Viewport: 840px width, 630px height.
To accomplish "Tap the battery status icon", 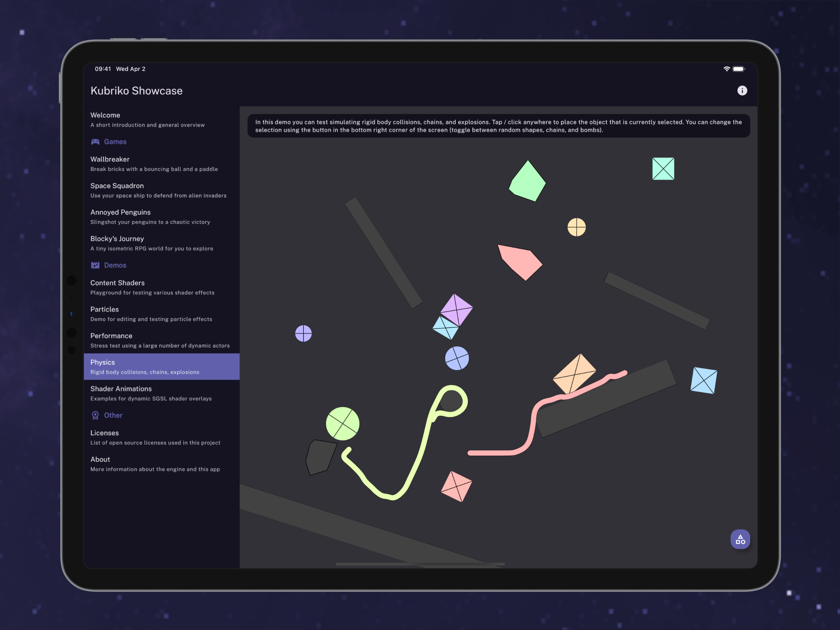I will point(738,69).
